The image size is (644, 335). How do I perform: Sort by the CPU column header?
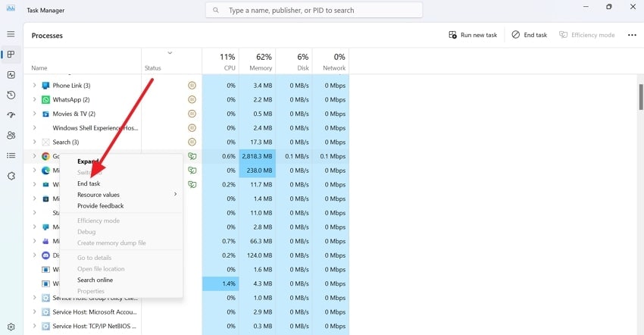[220, 61]
